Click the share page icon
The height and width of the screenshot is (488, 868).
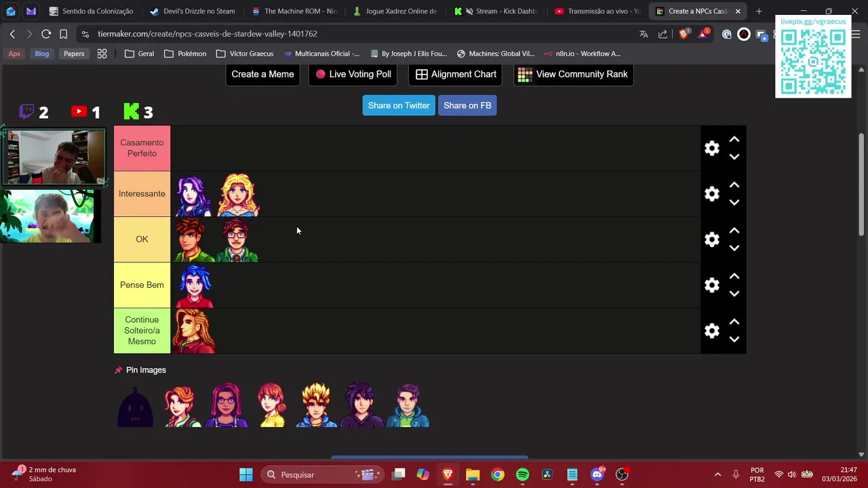coord(663,34)
